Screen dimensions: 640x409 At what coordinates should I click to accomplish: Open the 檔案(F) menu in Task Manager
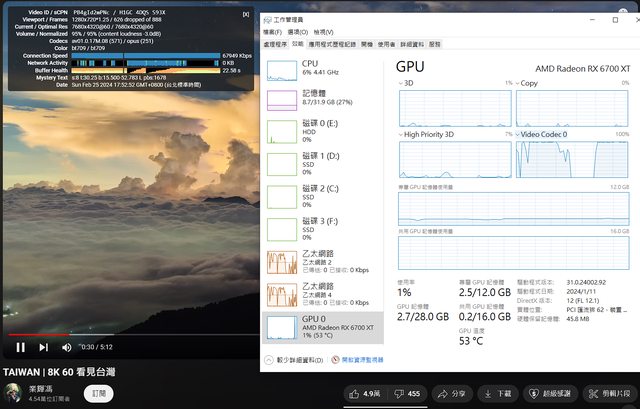(273, 32)
